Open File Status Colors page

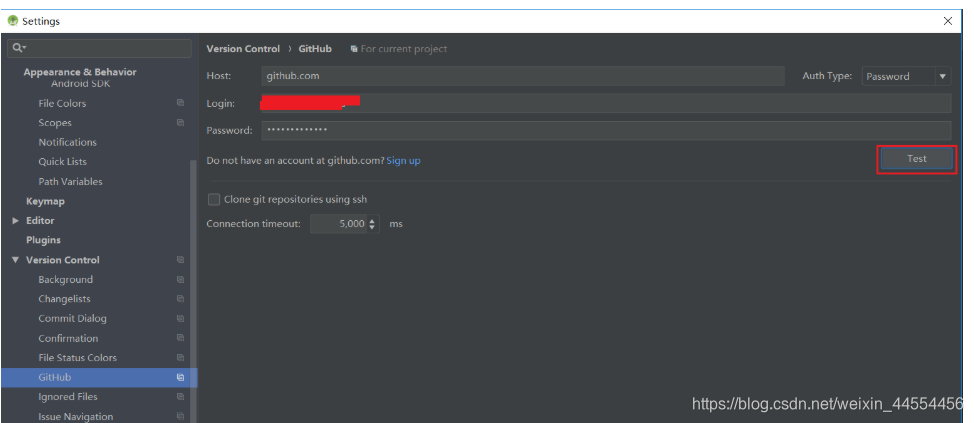[78, 358]
